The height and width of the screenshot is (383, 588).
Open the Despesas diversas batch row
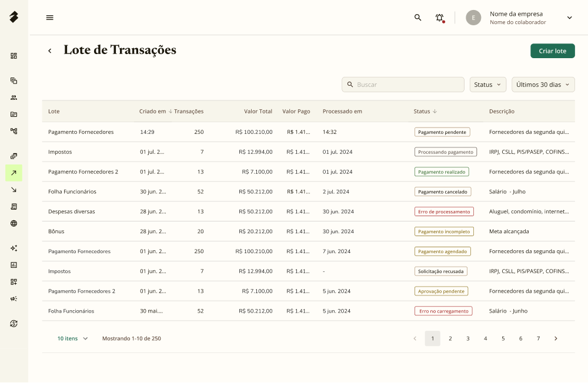click(x=308, y=211)
